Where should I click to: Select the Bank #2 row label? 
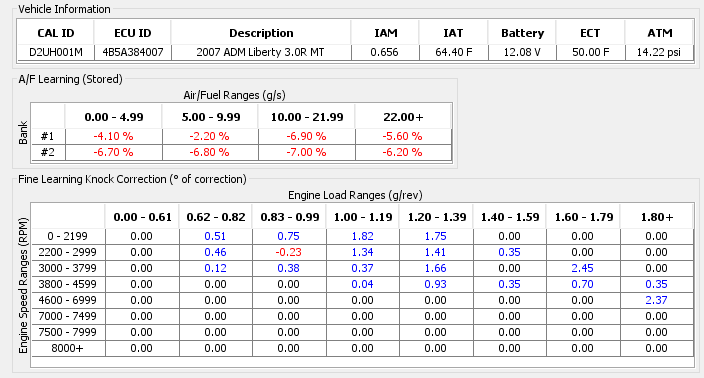pos(48,152)
